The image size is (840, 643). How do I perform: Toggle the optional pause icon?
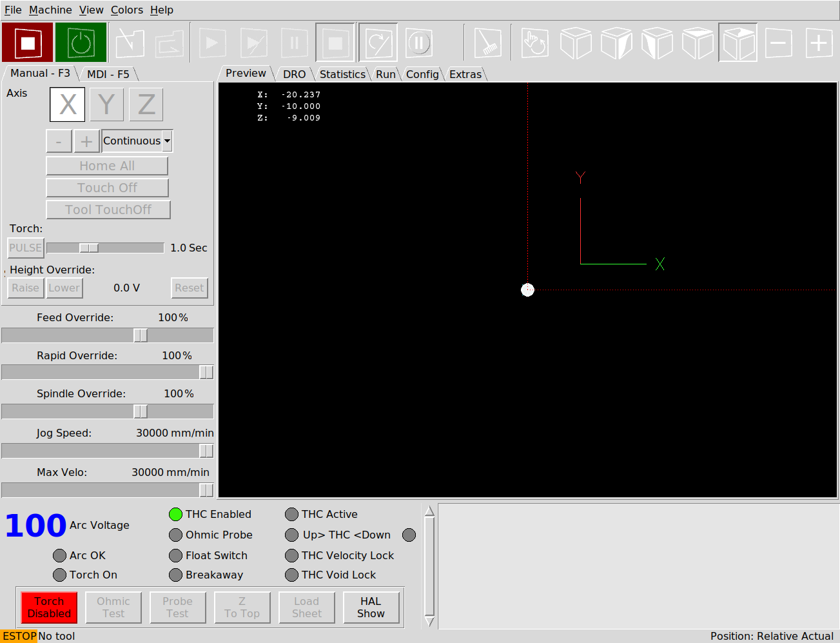pyautogui.click(x=418, y=43)
